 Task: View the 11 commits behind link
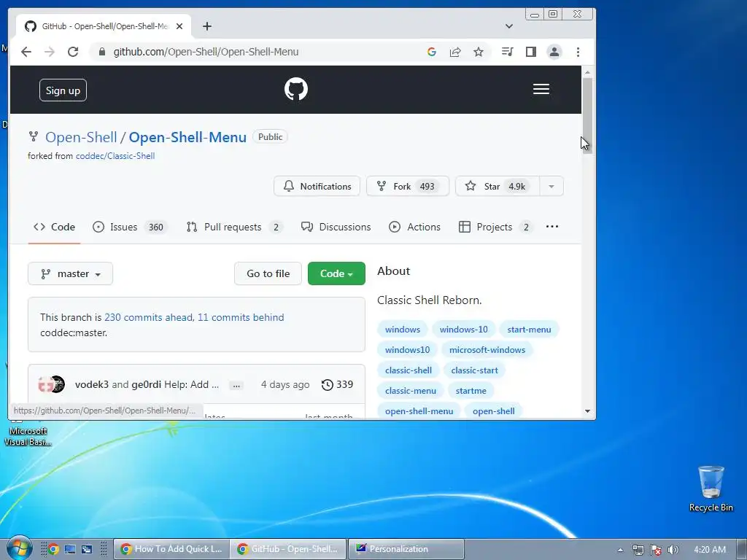[x=241, y=318]
